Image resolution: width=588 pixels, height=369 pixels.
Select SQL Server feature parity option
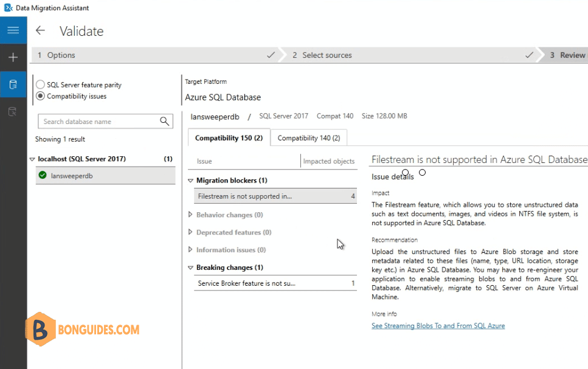point(41,84)
